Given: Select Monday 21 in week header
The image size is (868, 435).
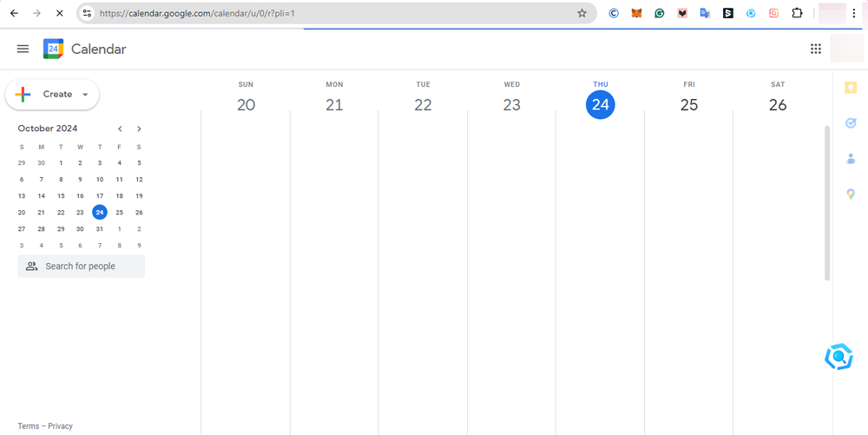Looking at the screenshot, I should (x=334, y=104).
